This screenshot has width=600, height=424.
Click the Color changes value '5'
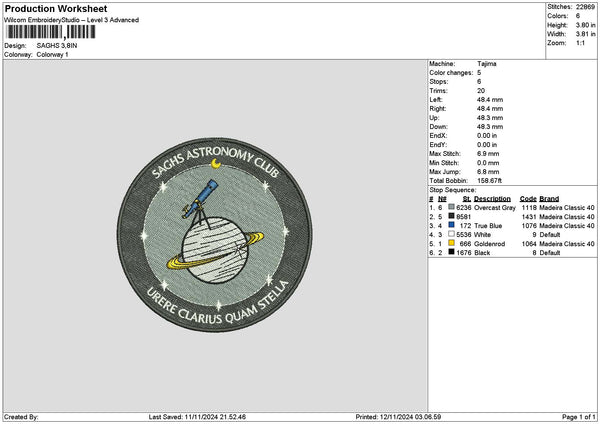pyautogui.click(x=479, y=73)
